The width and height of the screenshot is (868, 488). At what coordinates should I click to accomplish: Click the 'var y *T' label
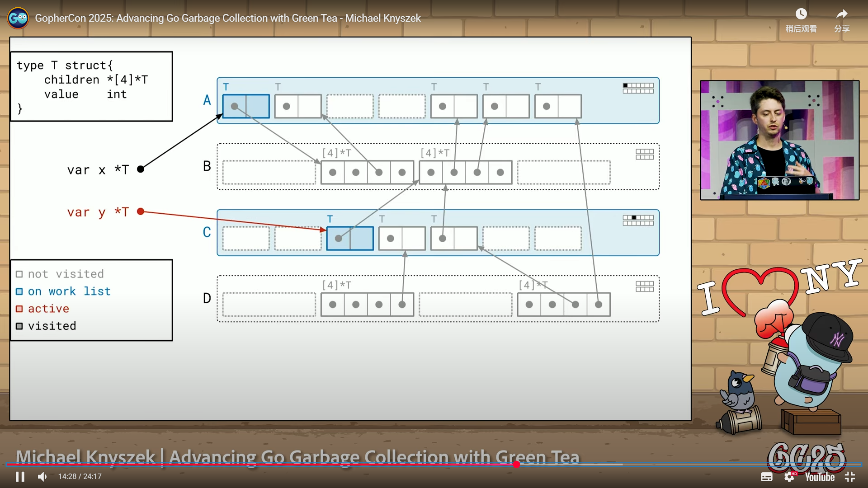pyautogui.click(x=98, y=212)
